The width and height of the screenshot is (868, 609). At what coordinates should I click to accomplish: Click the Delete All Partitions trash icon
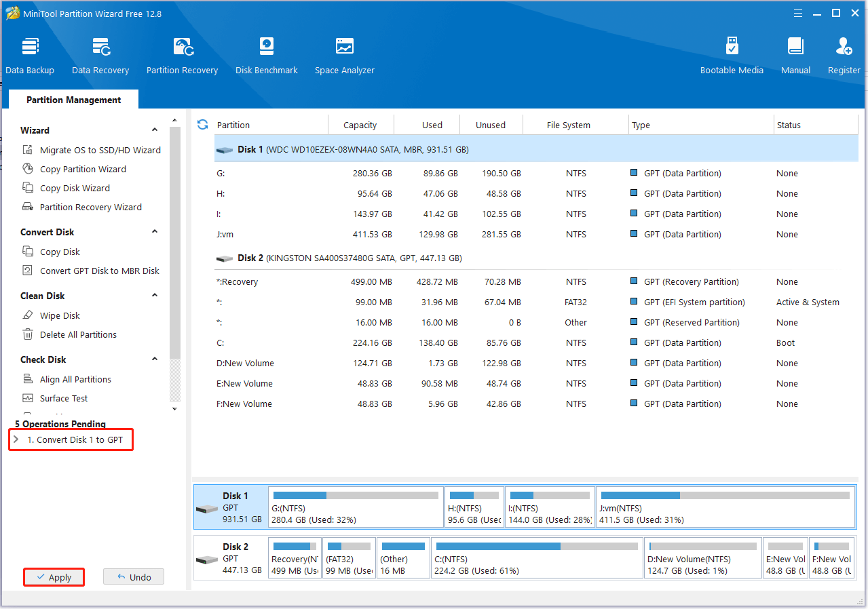[28, 334]
